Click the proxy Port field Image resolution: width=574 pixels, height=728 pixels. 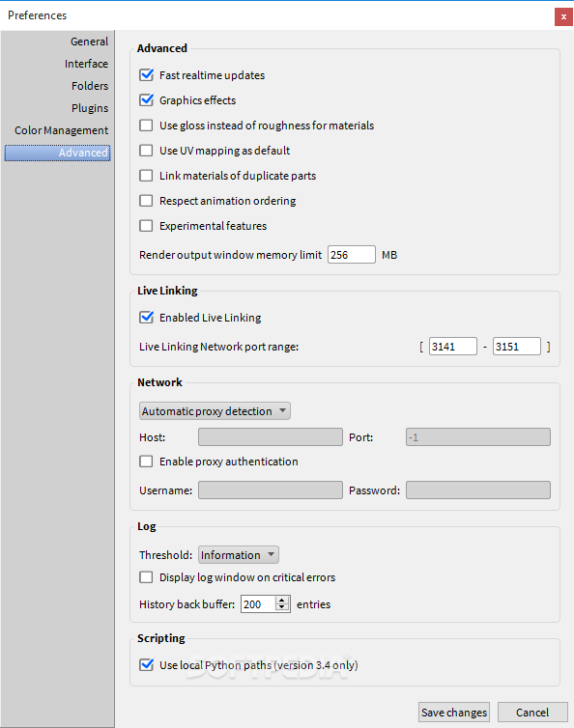(x=478, y=436)
